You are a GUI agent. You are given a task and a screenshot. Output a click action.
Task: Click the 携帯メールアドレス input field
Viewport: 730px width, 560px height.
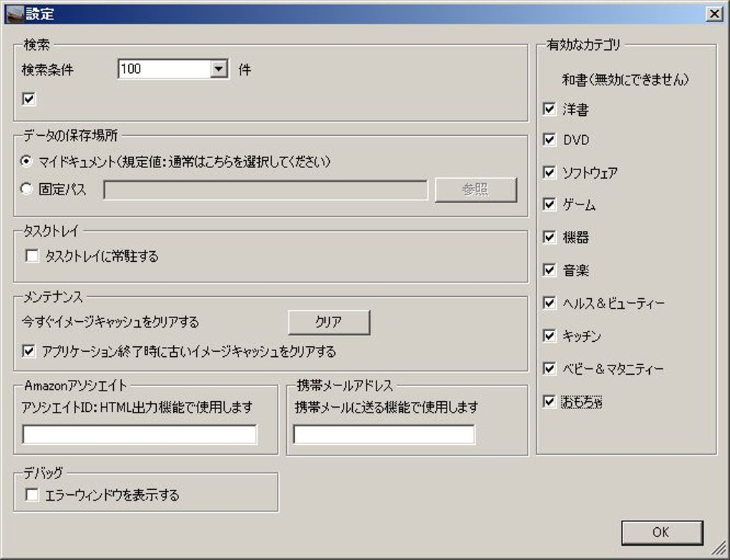tap(384, 434)
